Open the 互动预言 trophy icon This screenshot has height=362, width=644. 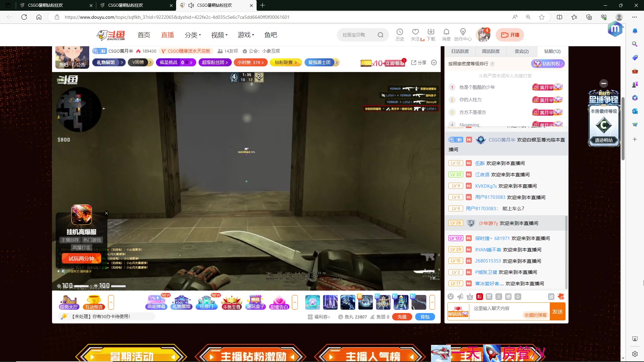tap(94, 302)
